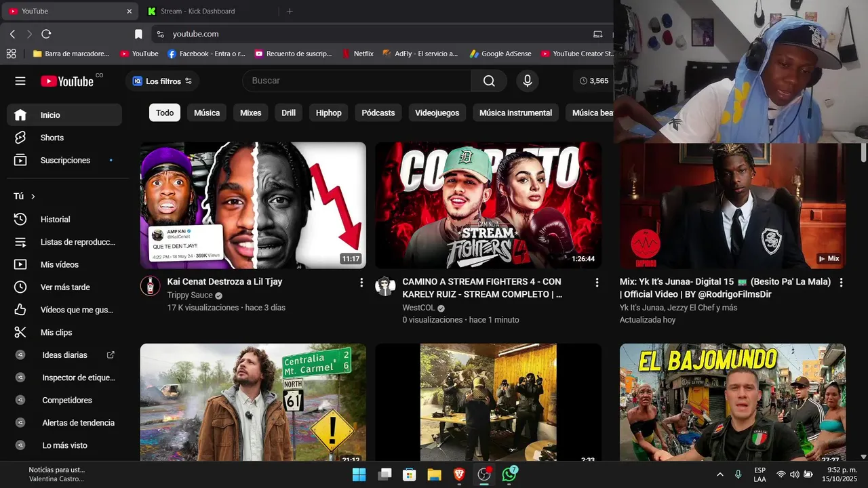This screenshot has width=868, height=488.
Task: Open options menu for Yk It's Junaa mix
Action: (841, 283)
